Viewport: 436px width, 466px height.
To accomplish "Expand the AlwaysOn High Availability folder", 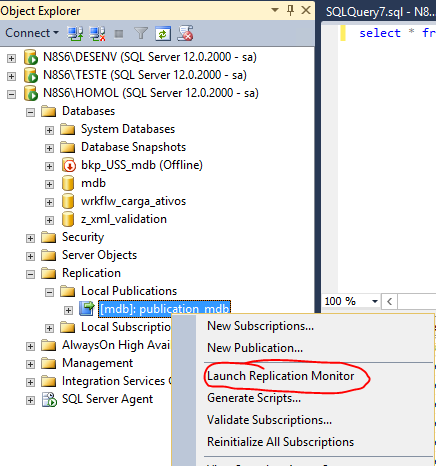I will (x=30, y=346).
